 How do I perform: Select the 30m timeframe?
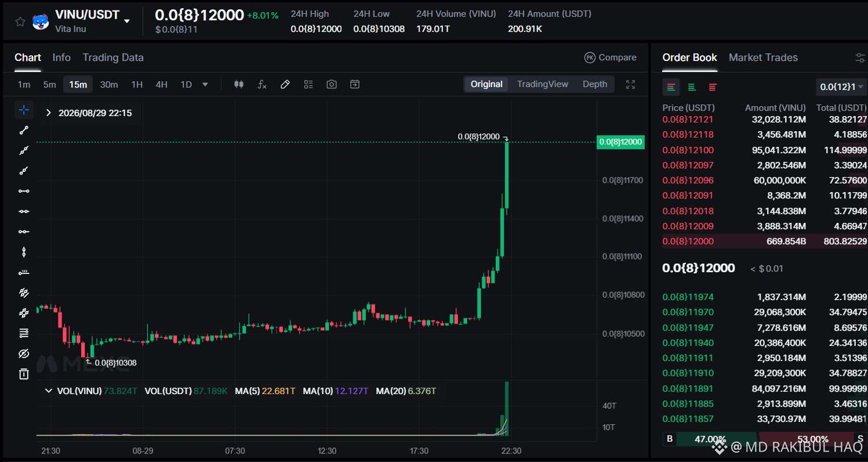tap(109, 85)
